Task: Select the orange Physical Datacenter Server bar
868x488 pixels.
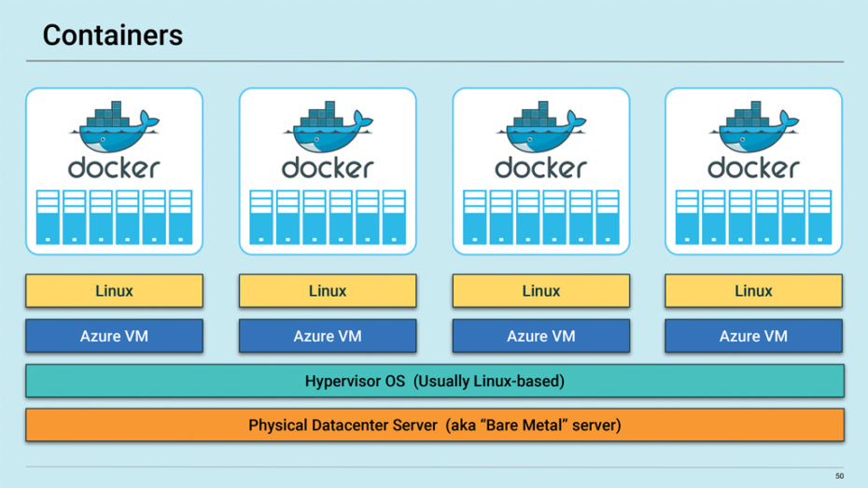Action: [x=435, y=425]
